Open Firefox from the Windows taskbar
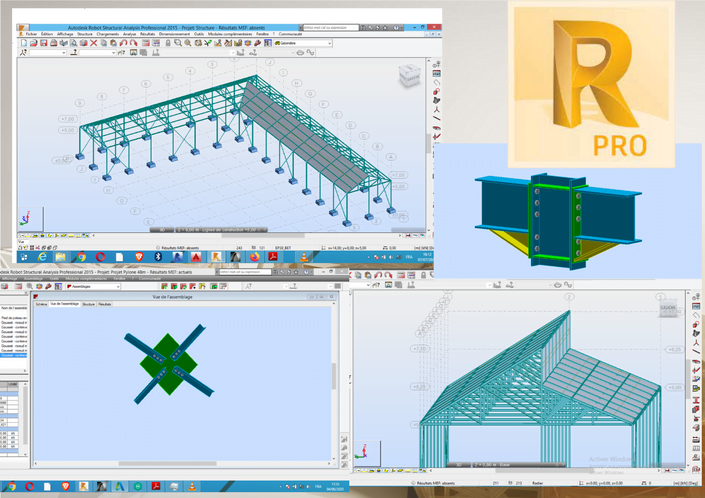This screenshot has width=705, height=498. pyautogui.click(x=255, y=257)
